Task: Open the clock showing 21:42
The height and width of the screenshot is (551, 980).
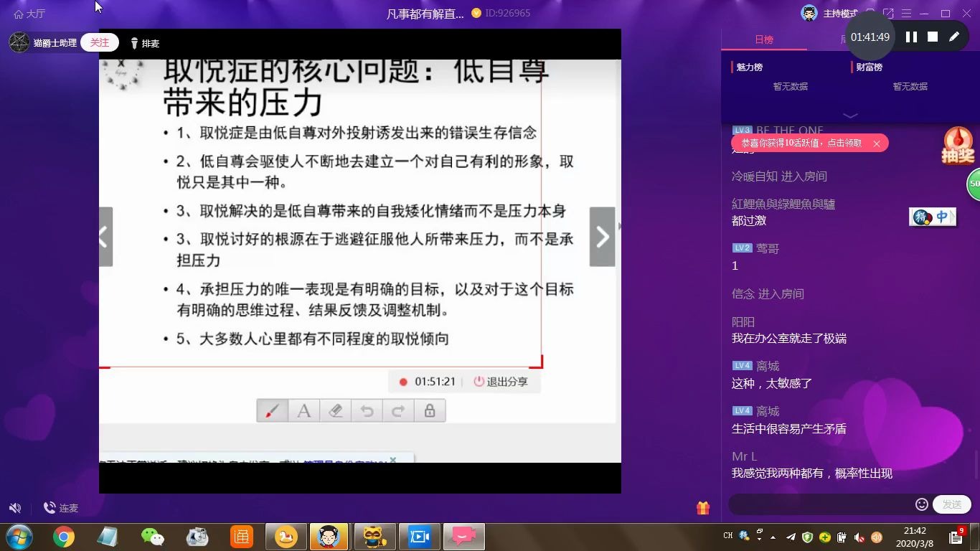Action: (915, 537)
